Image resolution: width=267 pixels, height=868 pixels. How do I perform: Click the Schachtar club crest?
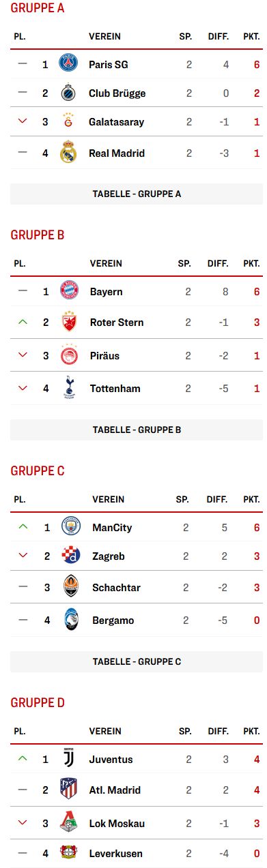71,586
